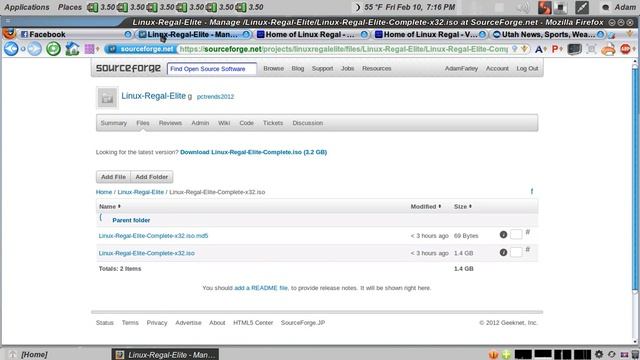The height and width of the screenshot is (360, 640).
Task: Click the orange icon in bottom panel tray
Action: point(493,354)
